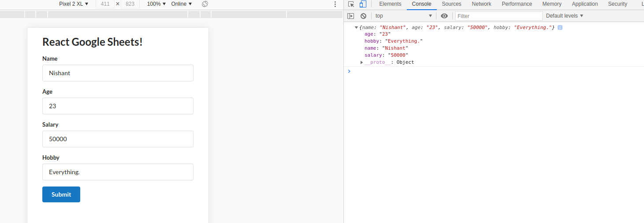
Task: Toggle the device toolbar icon
Action: (363, 4)
